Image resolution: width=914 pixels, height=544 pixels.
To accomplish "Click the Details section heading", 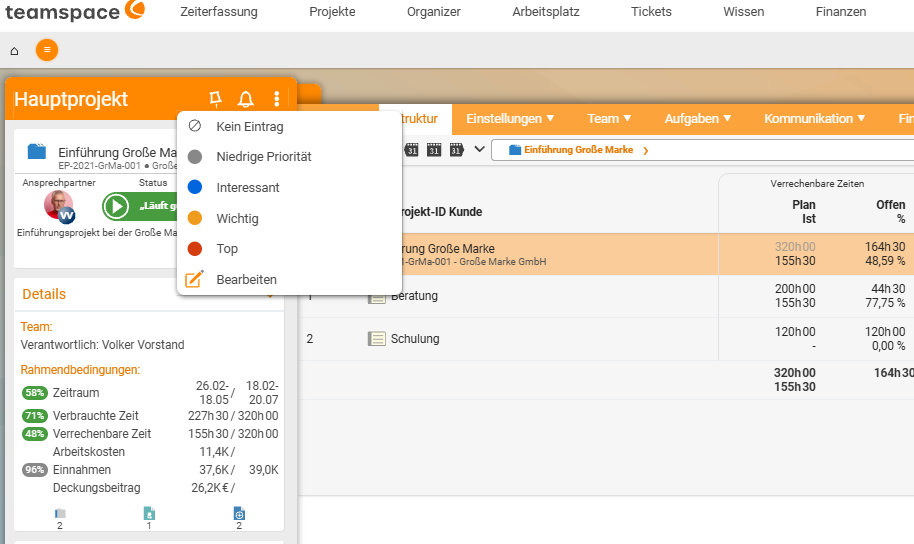I will point(44,294).
